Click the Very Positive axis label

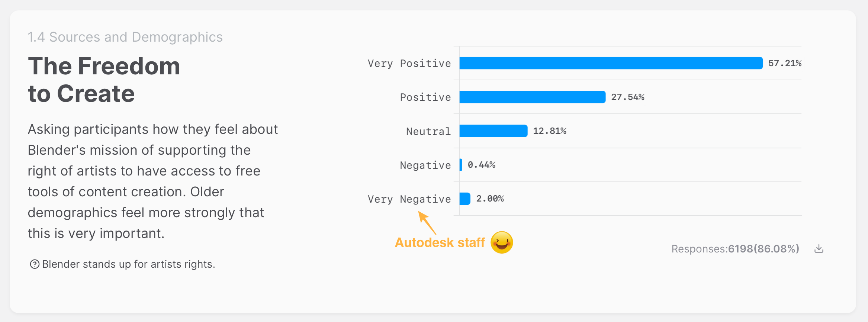409,64
